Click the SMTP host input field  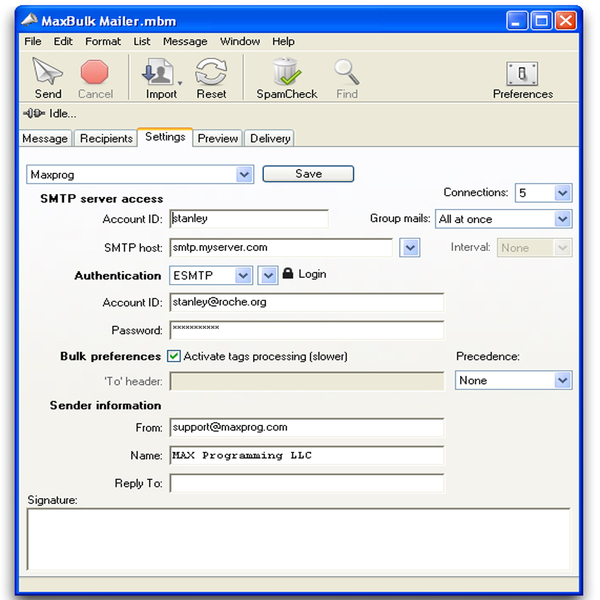pos(281,248)
